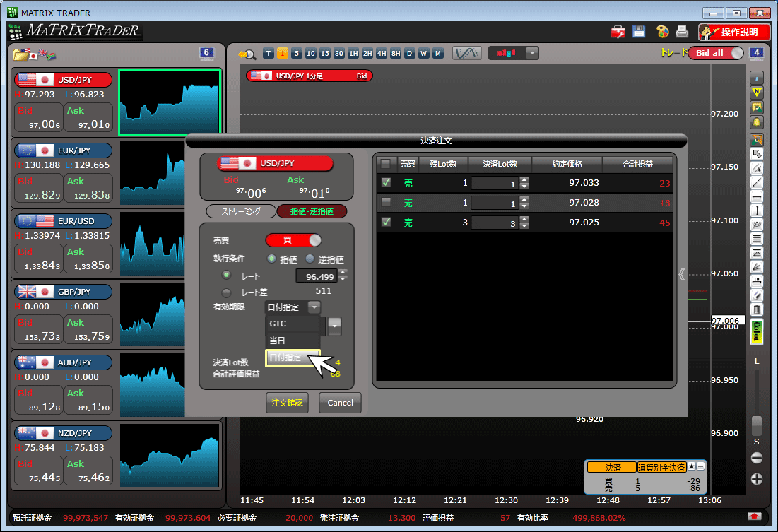Screen dimensions: 778x532
Task: Open the red toolbox settings icon
Action: [x=618, y=32]
